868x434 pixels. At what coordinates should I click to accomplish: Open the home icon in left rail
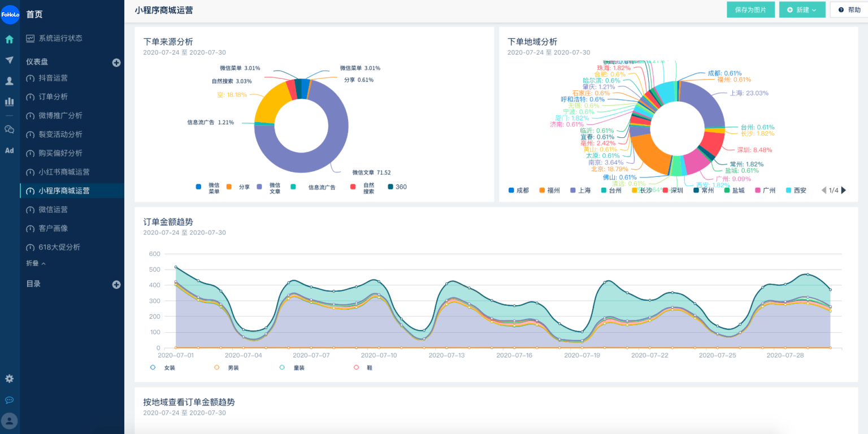tap(10, 40)
